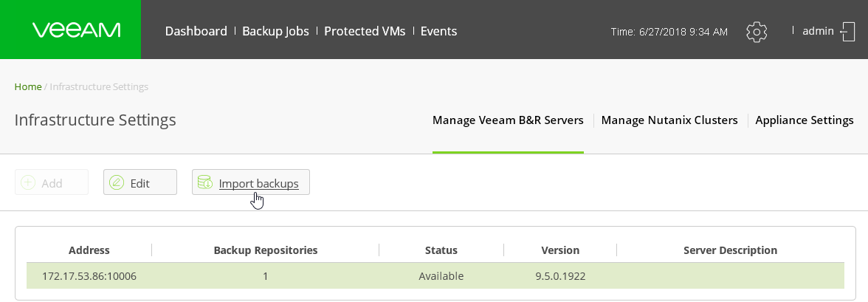
Task: View the Events page
Action: 438,31
